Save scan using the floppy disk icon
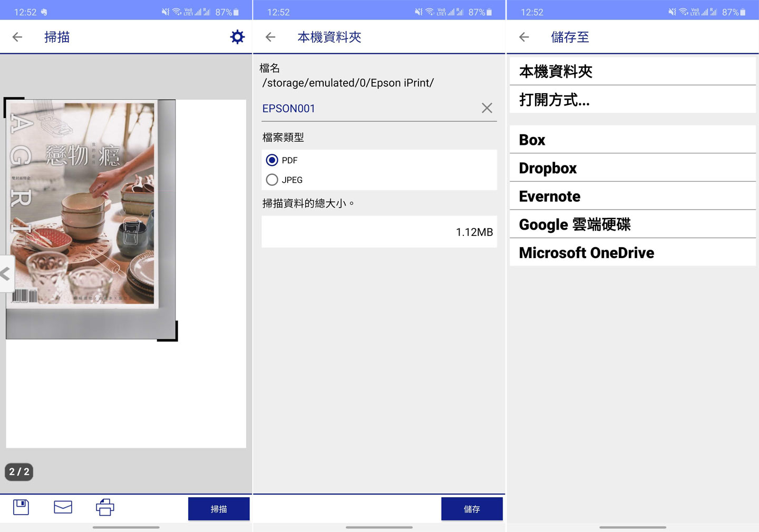 (20, 507)
